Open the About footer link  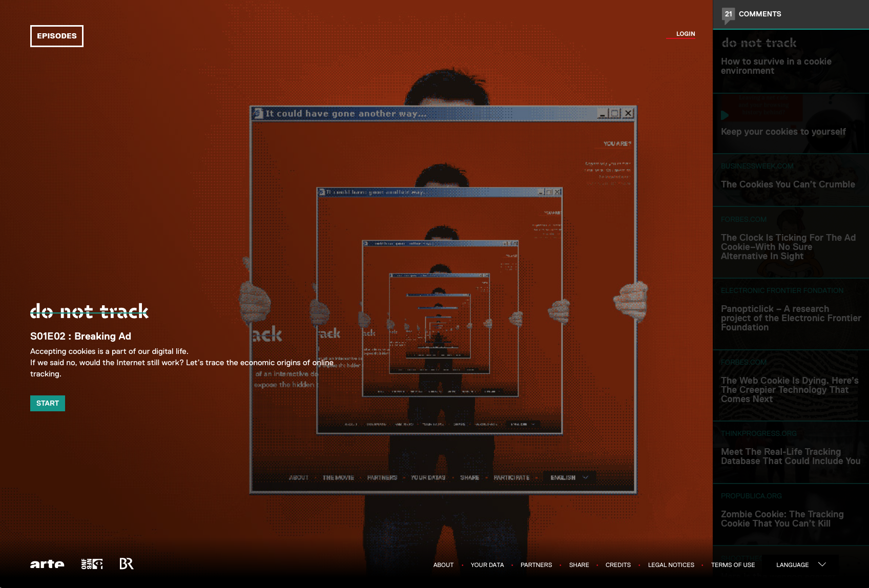tap(443, 565)
